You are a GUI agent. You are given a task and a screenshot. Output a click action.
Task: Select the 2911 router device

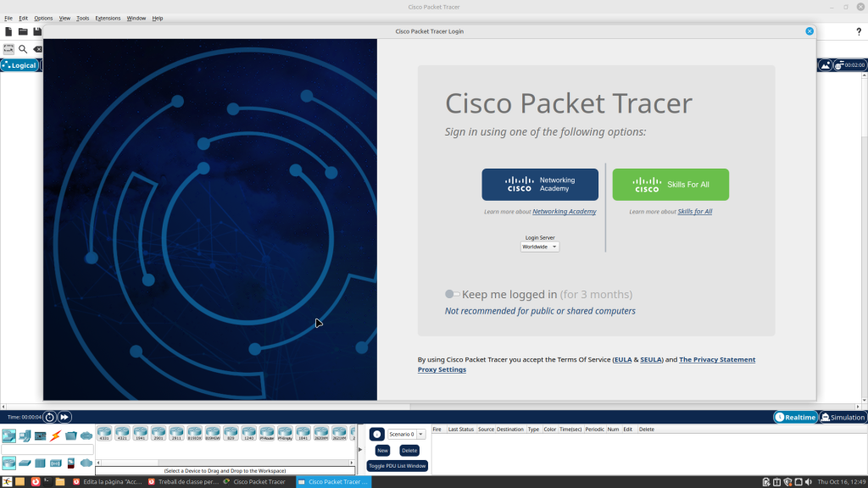point(176,433)
